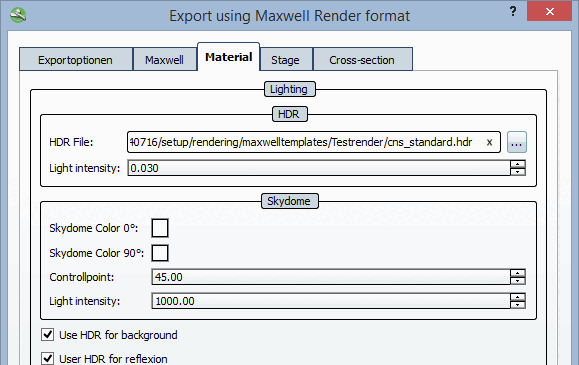Decrease Skydome Light intensity with down arrow

(518, 305)
